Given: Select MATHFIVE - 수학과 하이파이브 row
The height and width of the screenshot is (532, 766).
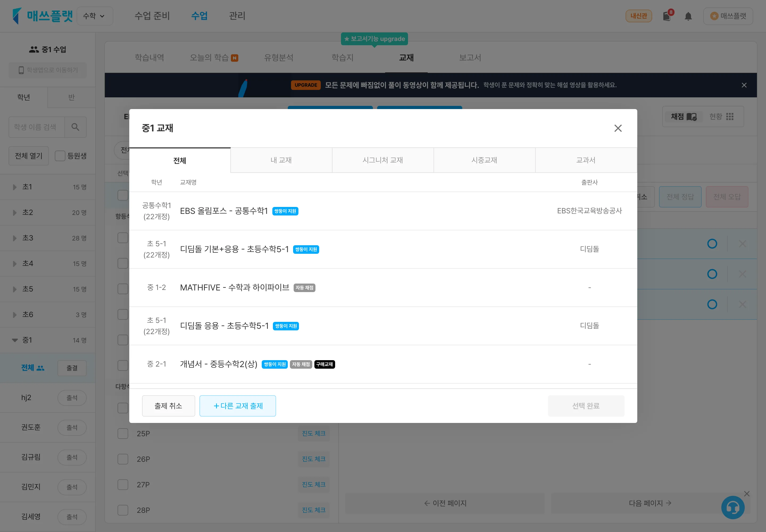Looking at the screenshot, I should pyautogui.click(x=383, y=288).
